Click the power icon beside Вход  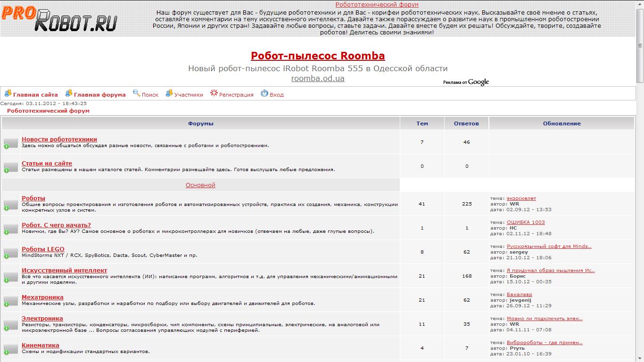pyautogui.click(x=264, y=93)
